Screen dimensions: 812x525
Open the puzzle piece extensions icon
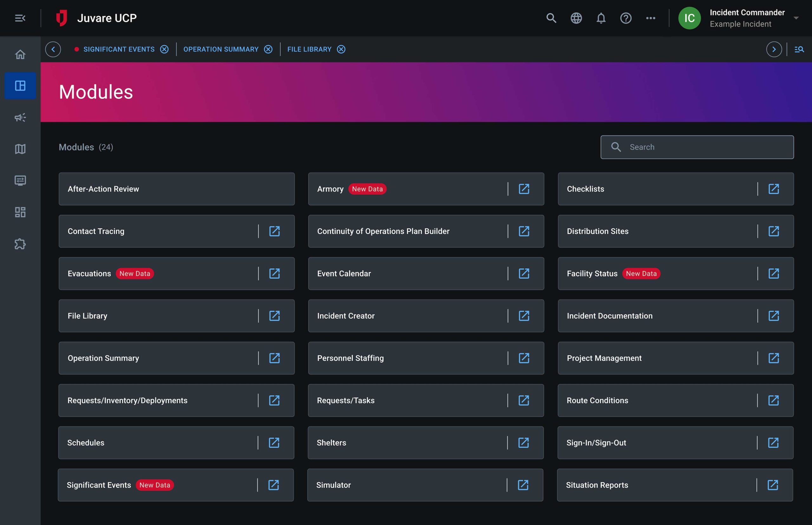pyautogui.click(x=20, y=244)
